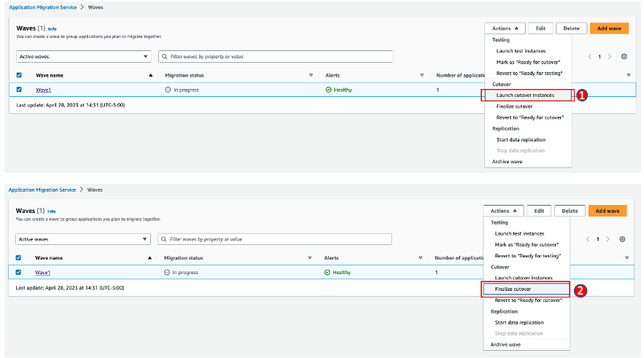Go to next page in lower panel
Screen dimensions: 644x358
[608, 239]
